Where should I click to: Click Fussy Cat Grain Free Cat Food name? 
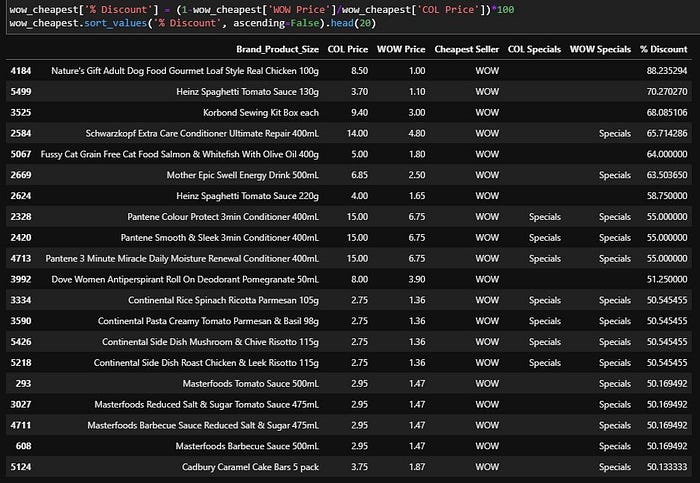pyautogui.click(x=179, y=154)
